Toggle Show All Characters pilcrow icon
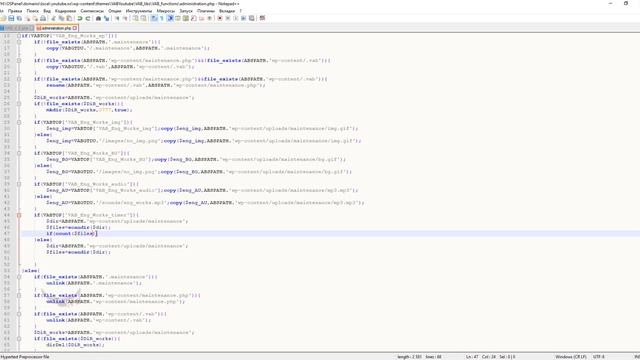The width and height of the screenshot is (640, 360). [162, 18]
